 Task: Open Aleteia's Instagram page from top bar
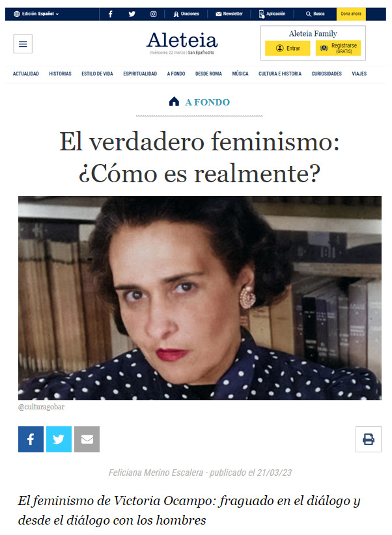coord(153,14)
